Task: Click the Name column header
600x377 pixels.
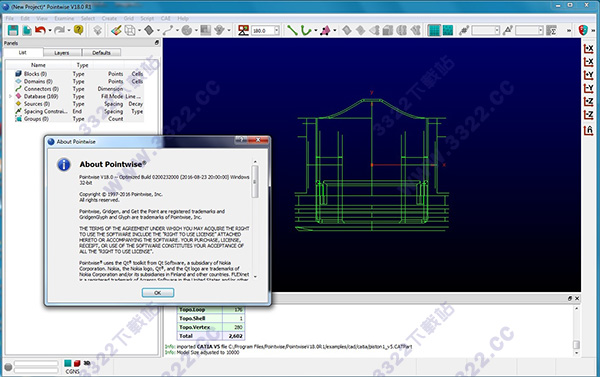Action: click(38, 65)
